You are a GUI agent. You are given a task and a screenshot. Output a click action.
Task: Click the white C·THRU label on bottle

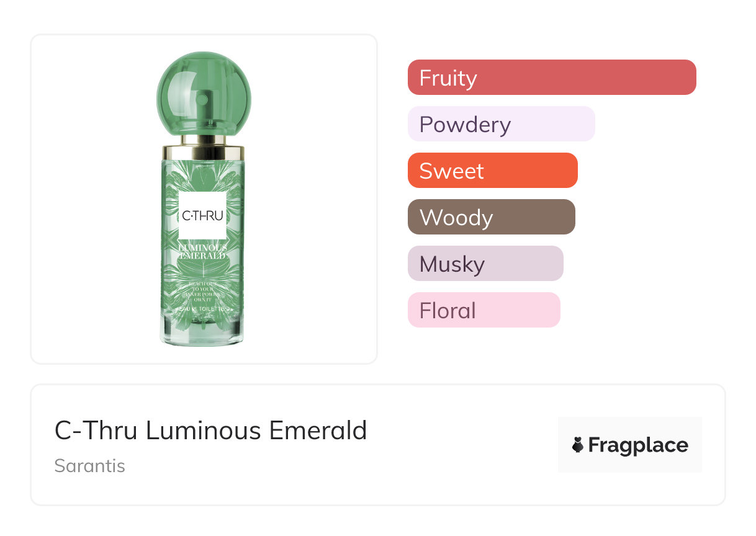tap(203, 215)
